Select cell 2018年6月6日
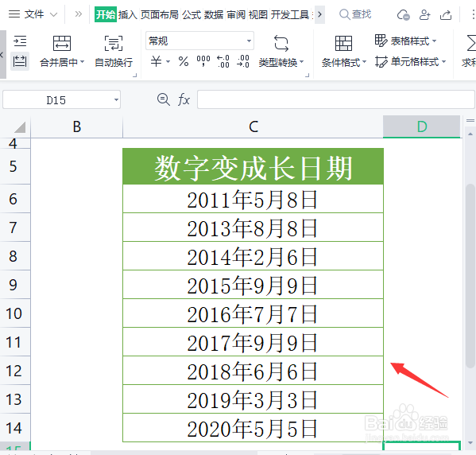The image size is (476, 455). point(253,370)
